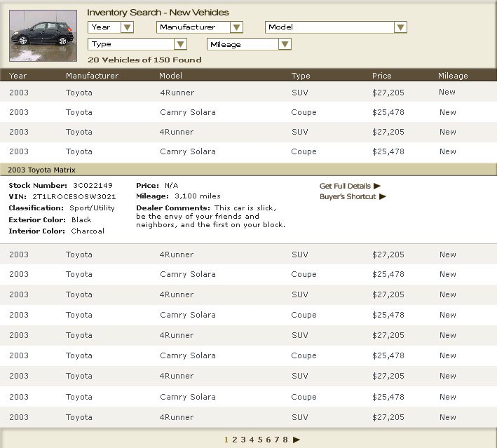
Task: Go to results page 6
Action: click(x=268, y=440)
